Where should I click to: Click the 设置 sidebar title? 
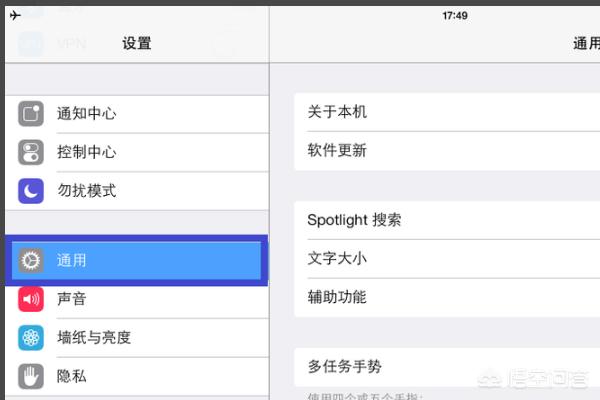[137, 44]
